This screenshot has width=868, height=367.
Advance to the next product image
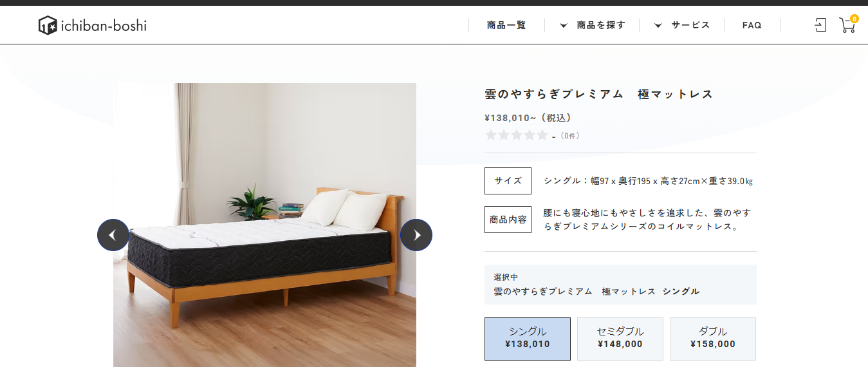tap(416, 235)
